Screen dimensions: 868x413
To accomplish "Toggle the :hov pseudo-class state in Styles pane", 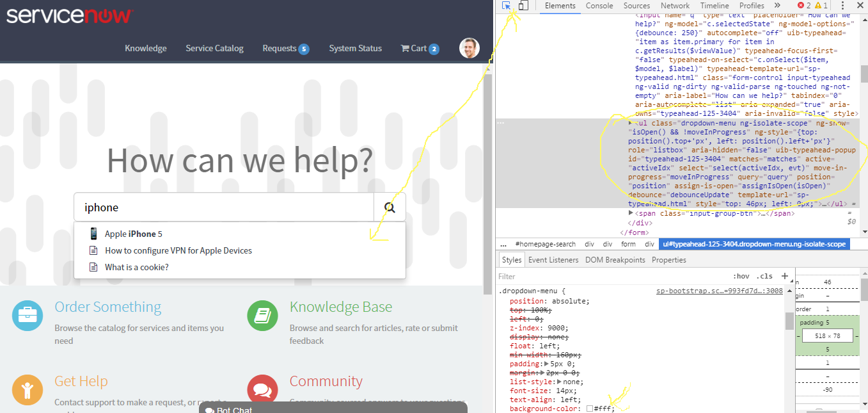I will [x=741, y=275].
